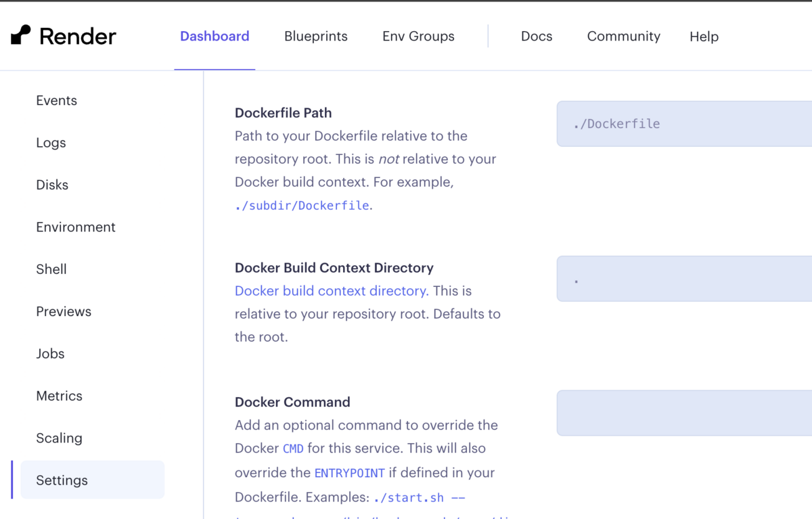Open Scaling options
This screenshot has height=519, width=812.
[x=59, y=438]
